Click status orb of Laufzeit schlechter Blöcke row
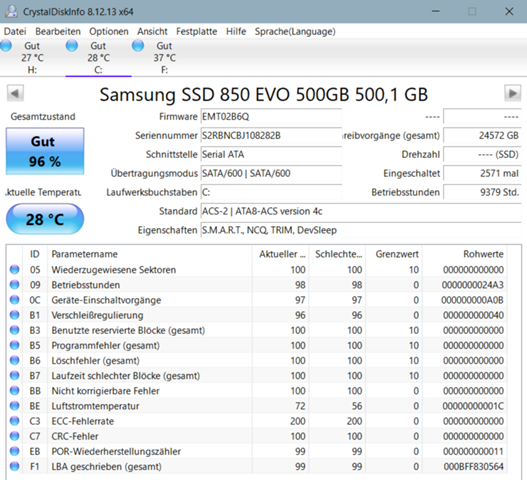 (x=14, y=375)
